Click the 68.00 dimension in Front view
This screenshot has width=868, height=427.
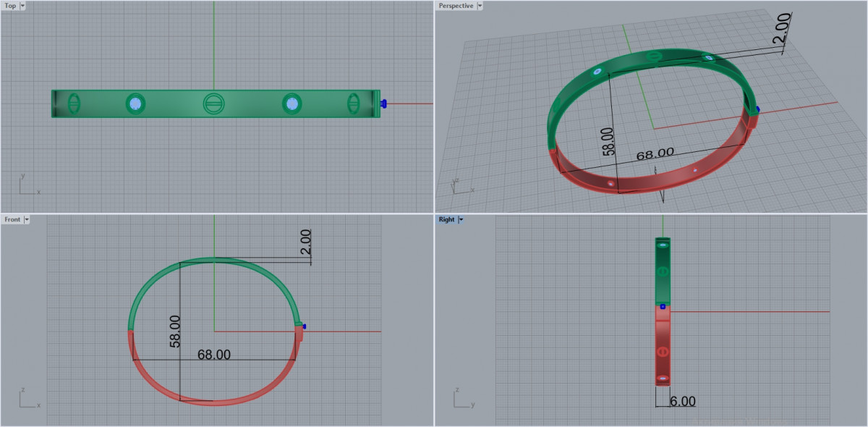pyautogui.click(x=214, y=355)
